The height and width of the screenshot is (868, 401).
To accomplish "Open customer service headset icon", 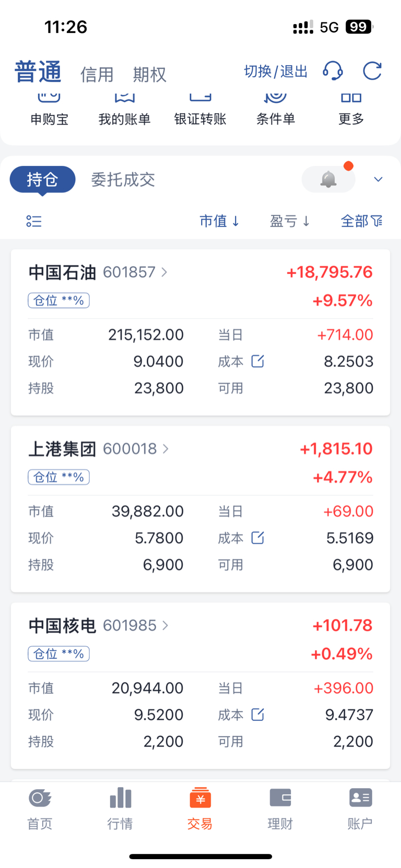I will (333, 70).
